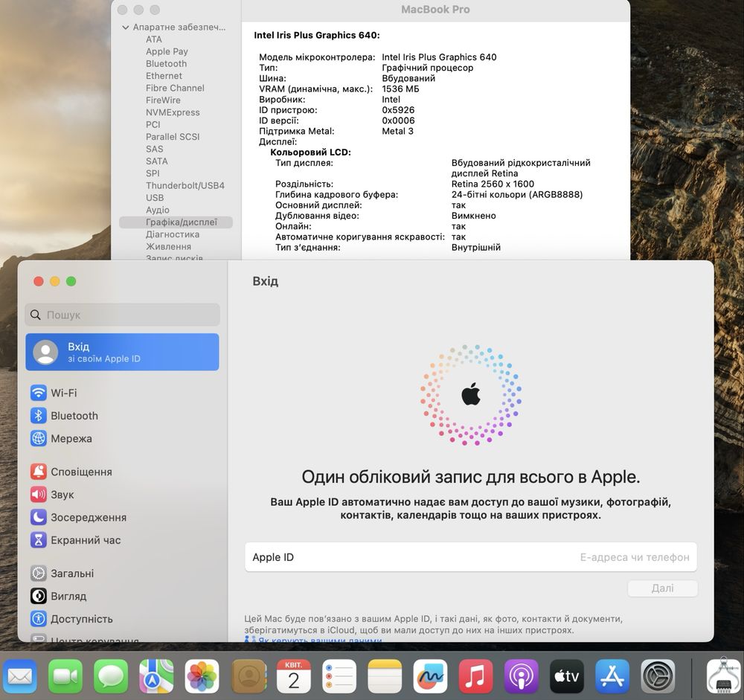This screenshot has width=744, height=700.
Task: Click the Вигляд appearance icon
Action: click(39, 596)
